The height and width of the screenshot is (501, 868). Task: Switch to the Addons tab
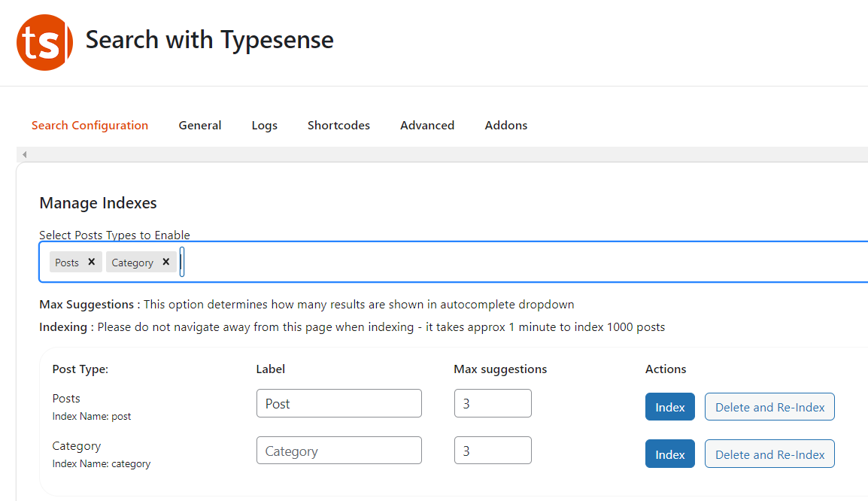click(505, 125)
